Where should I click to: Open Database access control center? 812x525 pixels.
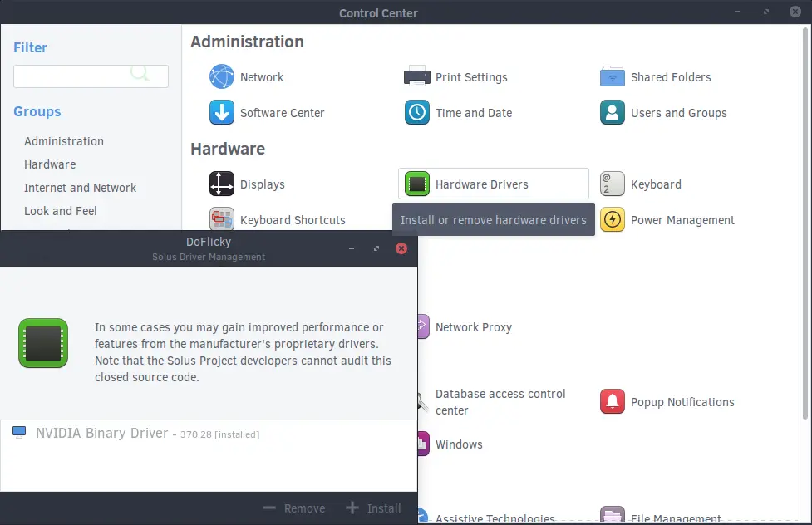point(491,402)
